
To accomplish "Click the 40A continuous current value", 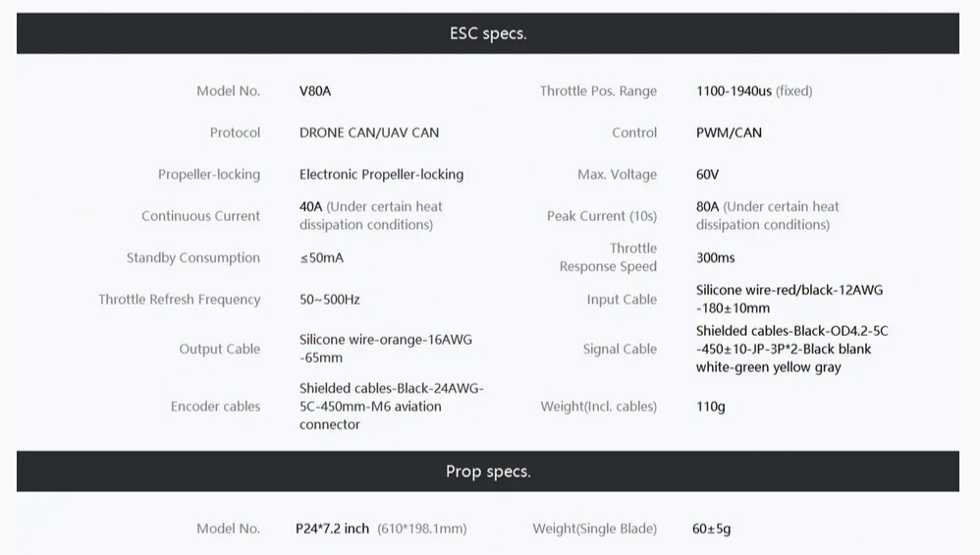I will click(x=310, y=207).
